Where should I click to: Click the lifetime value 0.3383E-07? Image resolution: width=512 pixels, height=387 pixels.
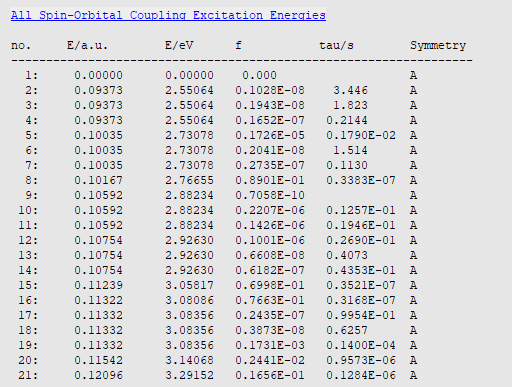(361, 180)
